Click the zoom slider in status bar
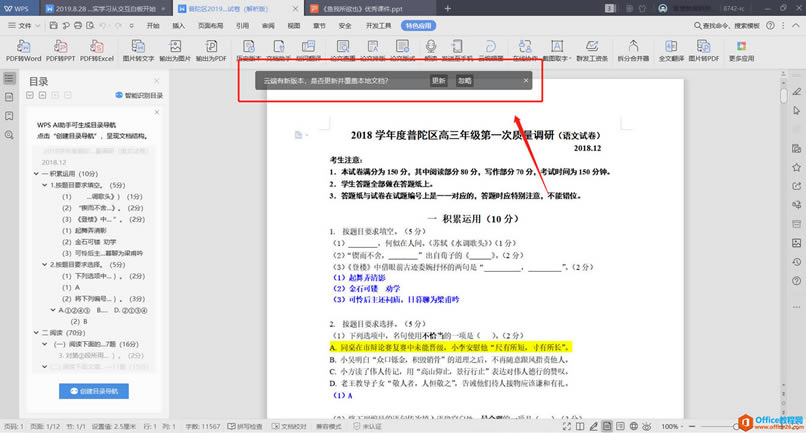806x433 pixels. pyautogui.click(x=720, y=426)
